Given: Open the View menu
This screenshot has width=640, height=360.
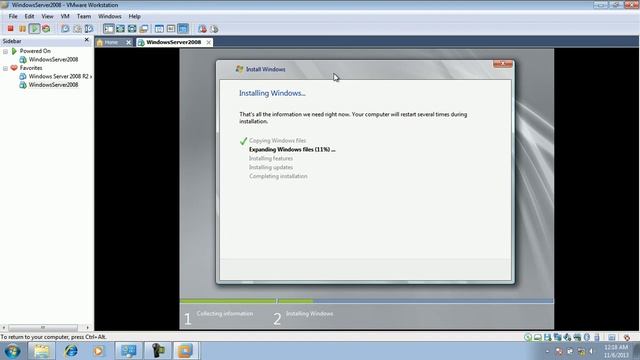Looking at the screenshot, I should pyautogui.click(x=47, y=16).
